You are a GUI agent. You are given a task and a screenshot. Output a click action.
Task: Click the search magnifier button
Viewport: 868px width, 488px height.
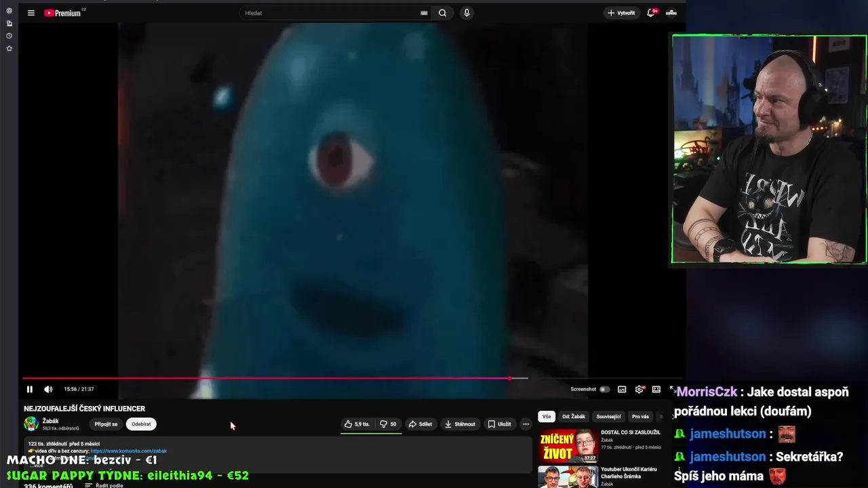coord(442,13)
